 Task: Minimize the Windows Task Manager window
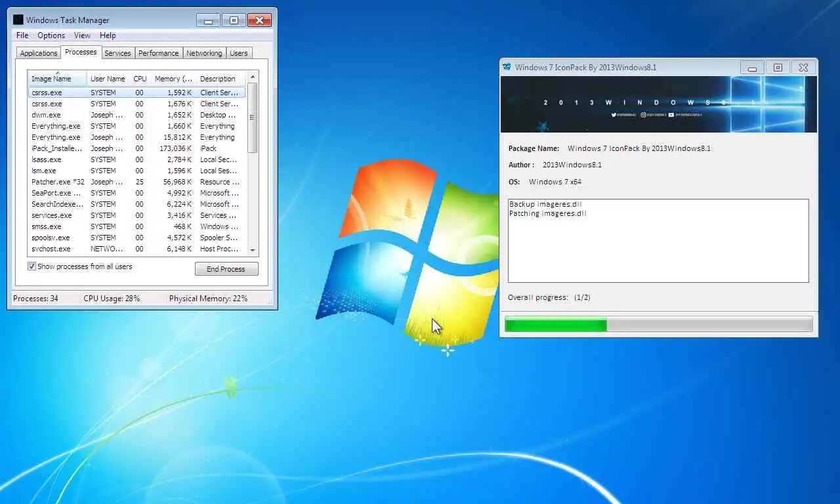[208, 20]
